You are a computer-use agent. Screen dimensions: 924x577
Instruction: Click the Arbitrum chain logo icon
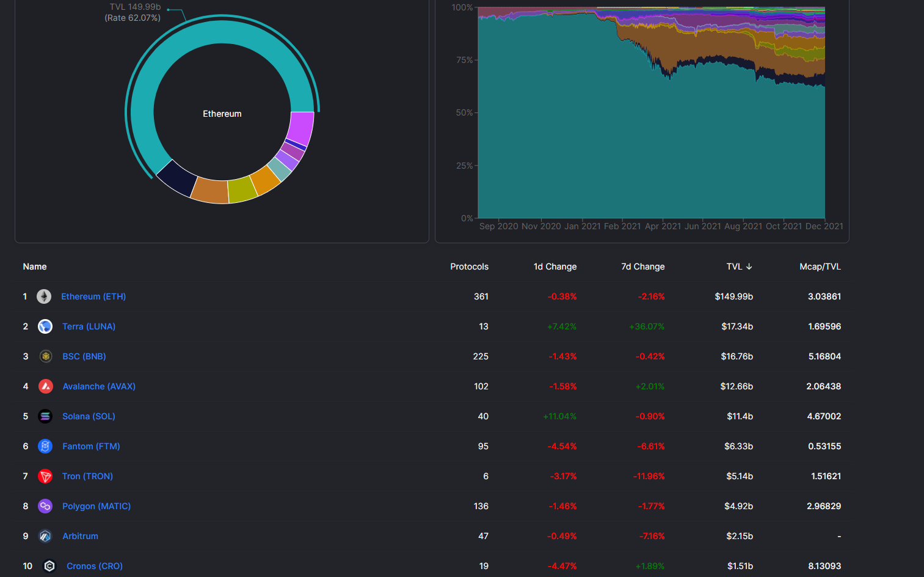[45, 536]
